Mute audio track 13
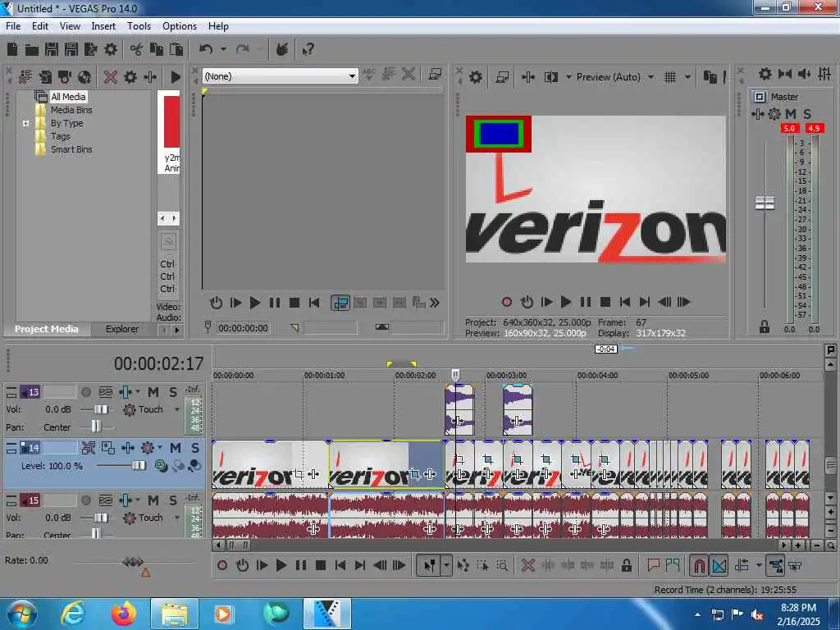This screenshot has height=630, width=840. click(x=153, y=393)
